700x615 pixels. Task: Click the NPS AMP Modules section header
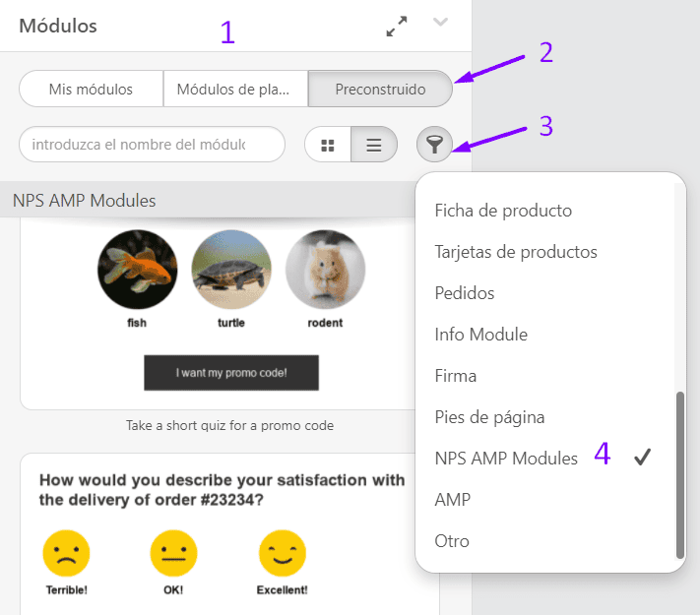coord(208,201)
